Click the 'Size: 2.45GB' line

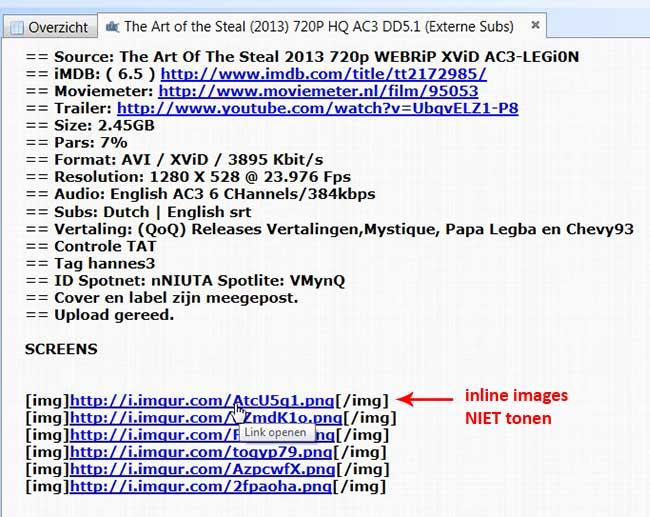click(90, 125)
